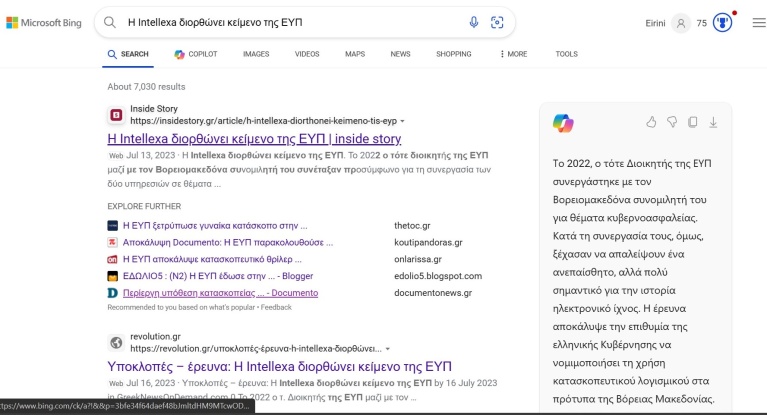Click the Eirini account name

click(x=655, y=23)
